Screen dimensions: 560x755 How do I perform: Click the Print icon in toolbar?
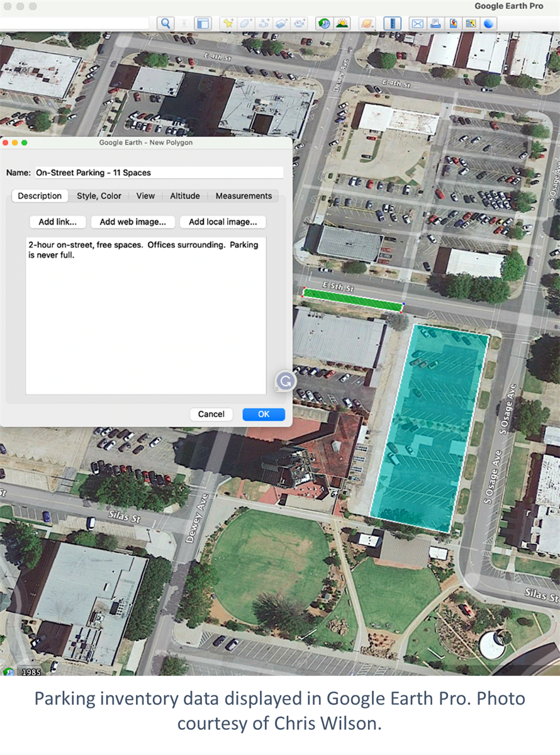[435, 23]
